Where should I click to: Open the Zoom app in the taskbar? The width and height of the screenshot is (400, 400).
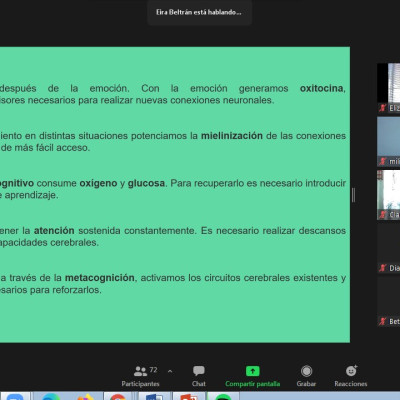click(14, 397)
